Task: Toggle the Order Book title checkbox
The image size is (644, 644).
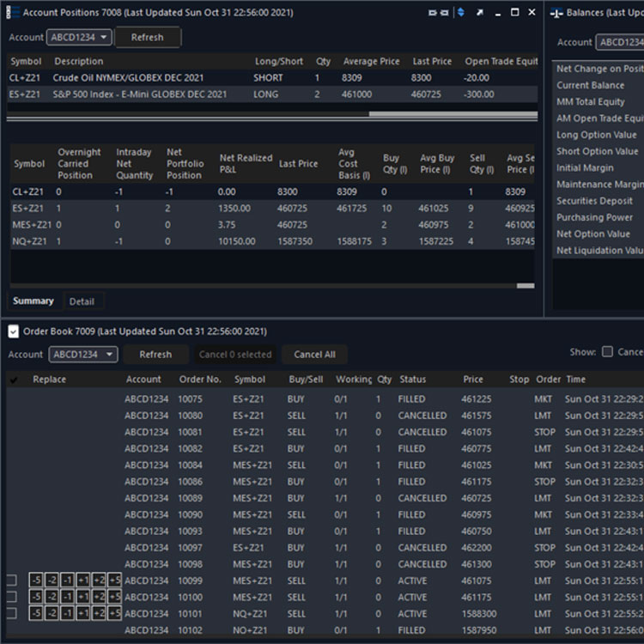Action: [13, 331]
